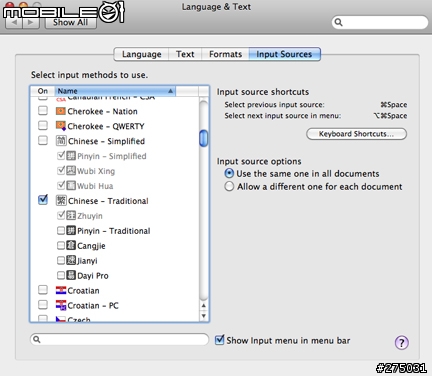Click the Pinyin - Simplified icon
The image size is (432, 376).
tap(71, 156)
